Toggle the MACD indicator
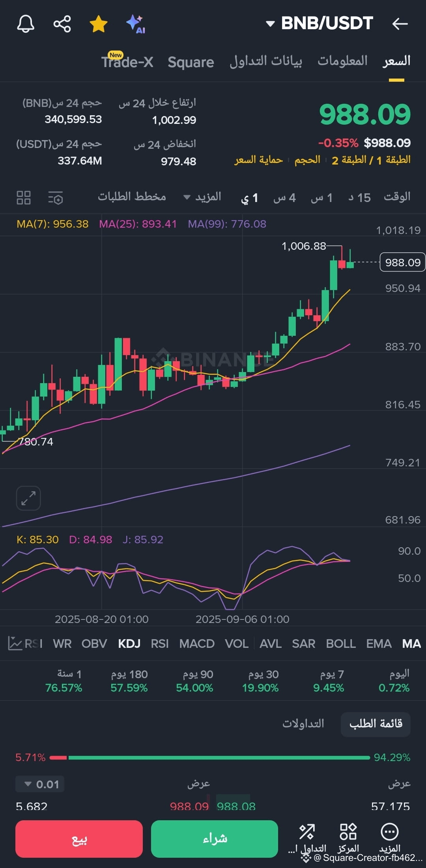This screenshot has width=426, height=868. click(197, 644)
